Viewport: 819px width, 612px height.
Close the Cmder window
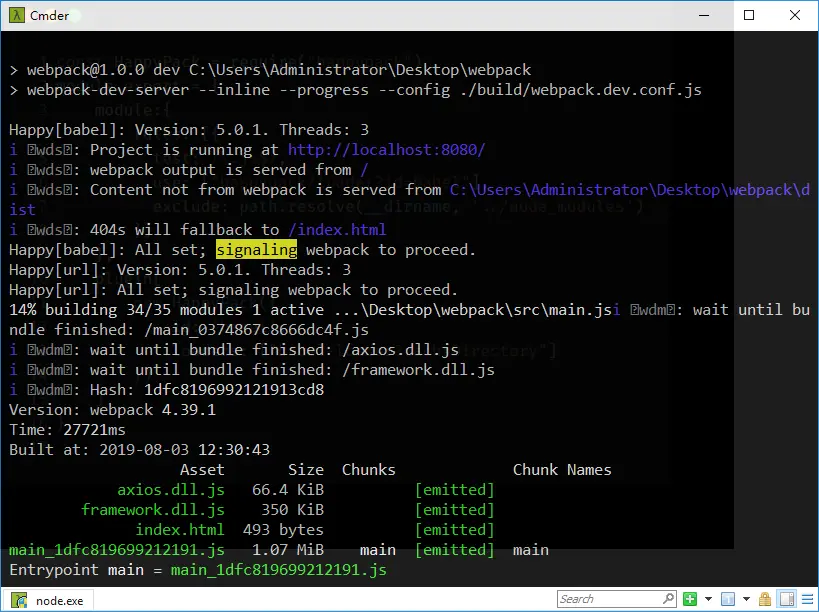coord(794,15)
